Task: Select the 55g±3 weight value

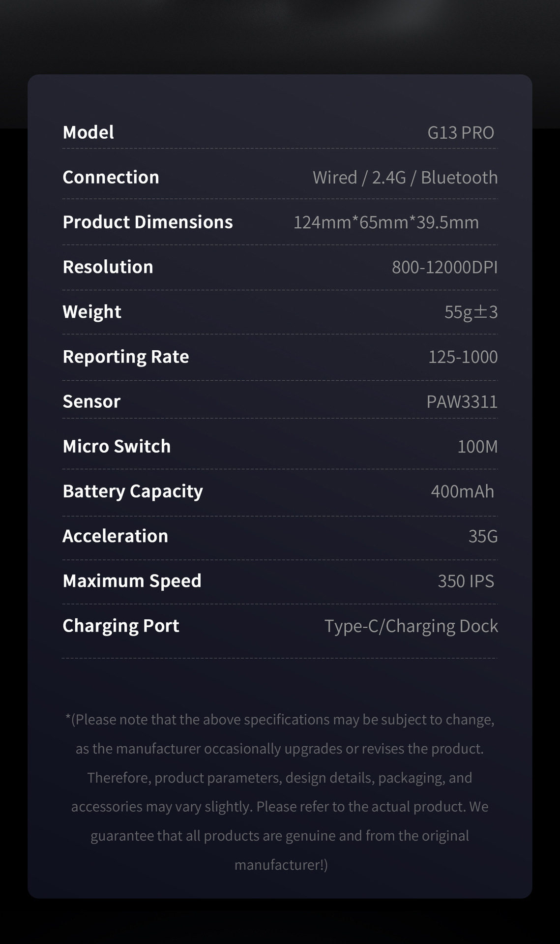Action: (x=471, y=312)
